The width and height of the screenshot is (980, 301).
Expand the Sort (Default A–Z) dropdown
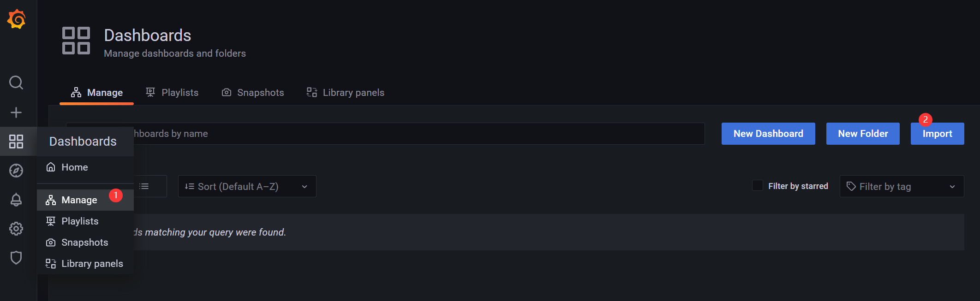pyautogui.click(x=247, y=186)
